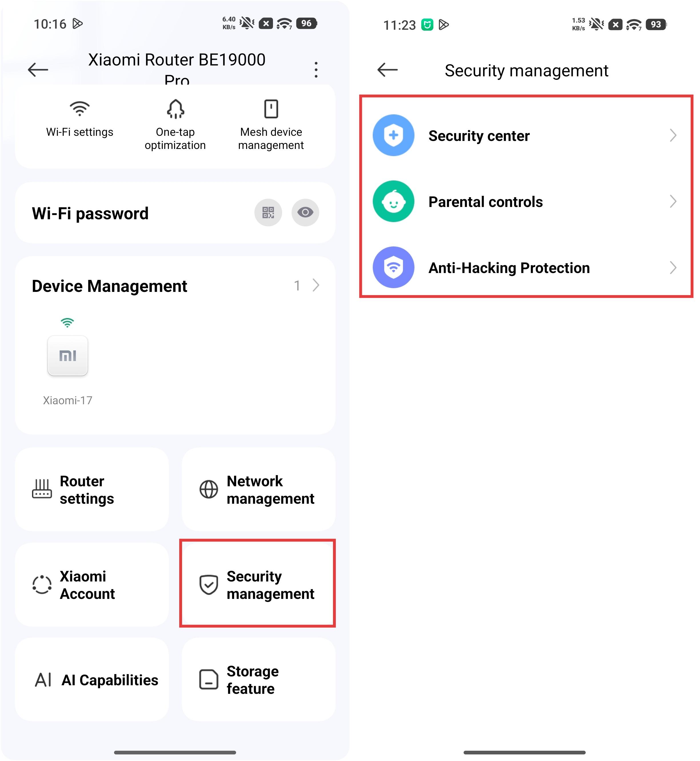Open Security center via its chevron
Image resolution: width=700 pixels, height=761 pixels.
[673, 135]
